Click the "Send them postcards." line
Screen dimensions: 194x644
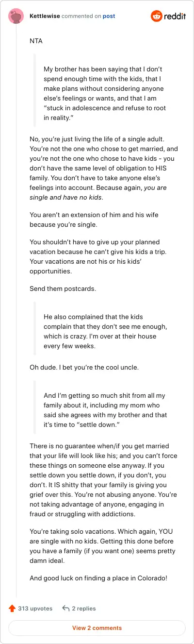tap(63, 288)
